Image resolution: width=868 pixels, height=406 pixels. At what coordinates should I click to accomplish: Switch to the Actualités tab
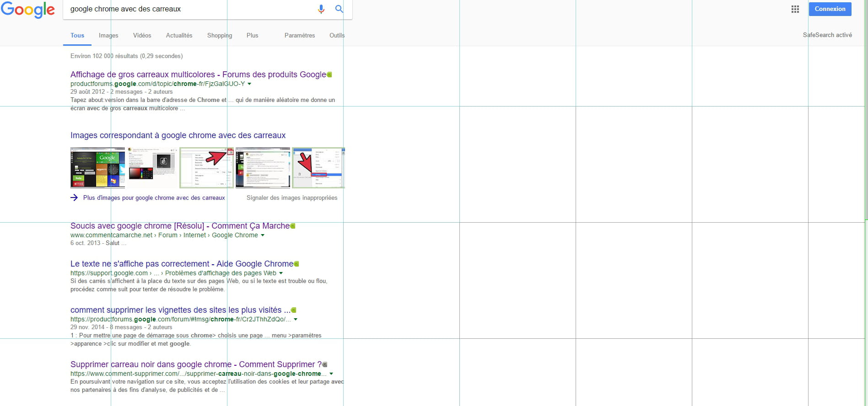[179, 35]
